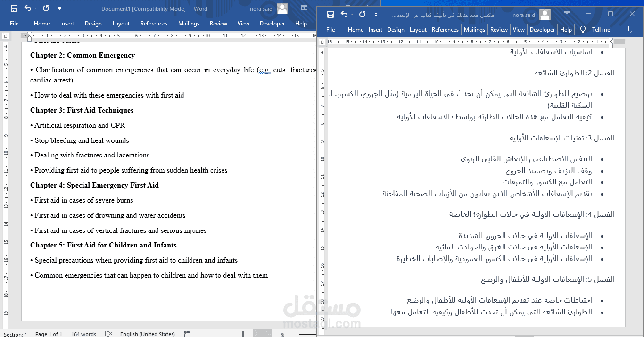The image size is (644, 337).
Task: Click the nora said name in Arabic window
Action: coord(523,15)
